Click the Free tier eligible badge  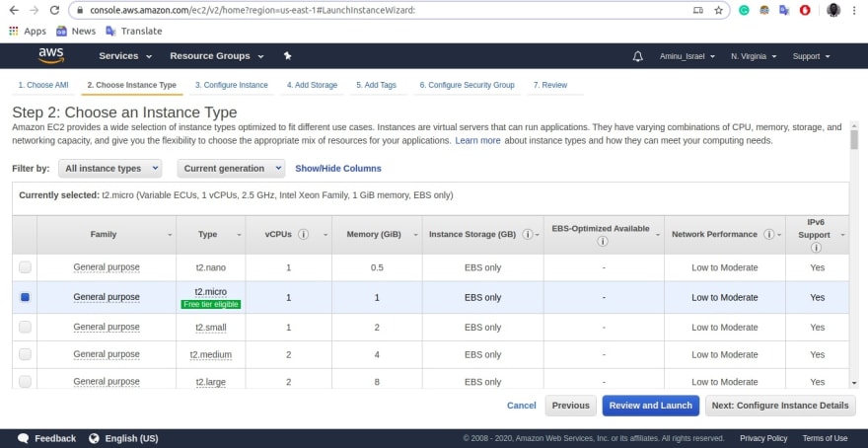pyautogui.click(x=211, y=304)
